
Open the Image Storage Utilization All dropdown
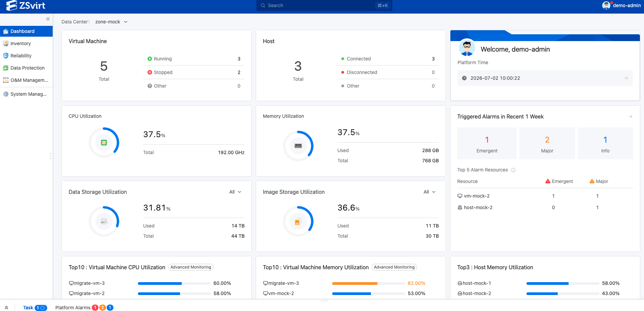point(429,192)
